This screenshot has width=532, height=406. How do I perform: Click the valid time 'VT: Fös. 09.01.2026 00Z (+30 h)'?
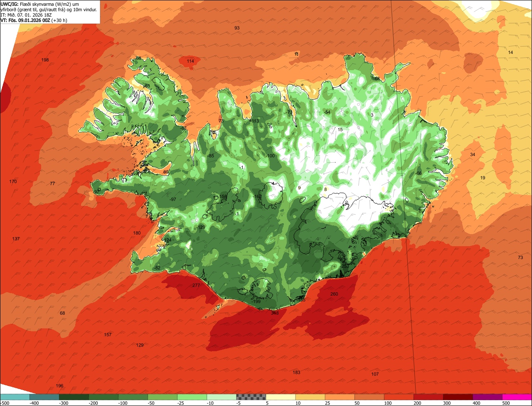(34, 20)
